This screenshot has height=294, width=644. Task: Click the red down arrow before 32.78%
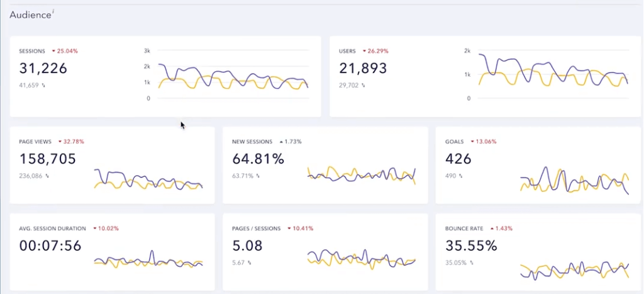(x=60, y=142)
